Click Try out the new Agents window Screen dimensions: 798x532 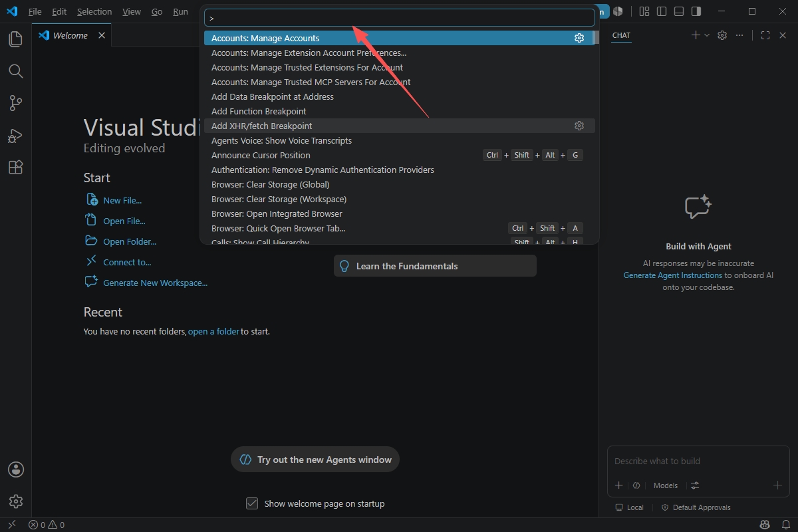(x=315, y=460)
